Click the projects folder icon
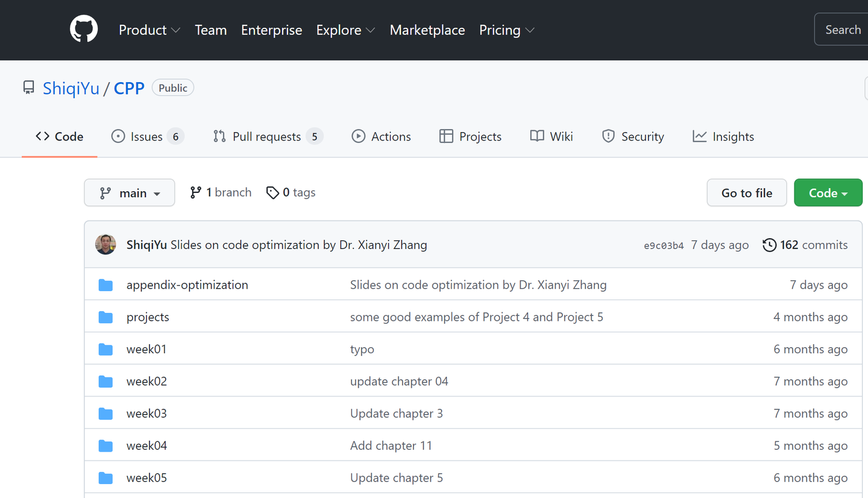 click(x=105, y=317)
